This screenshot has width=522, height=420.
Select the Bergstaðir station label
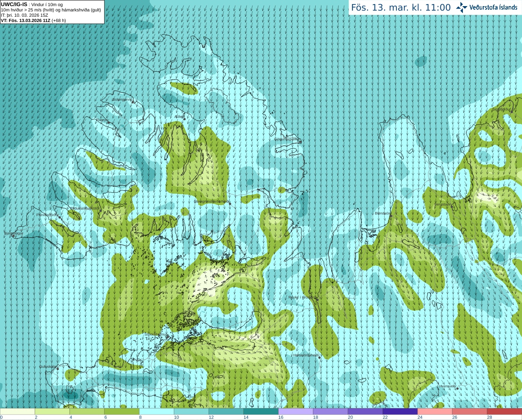pyautogui.click(x=442, y=204)
